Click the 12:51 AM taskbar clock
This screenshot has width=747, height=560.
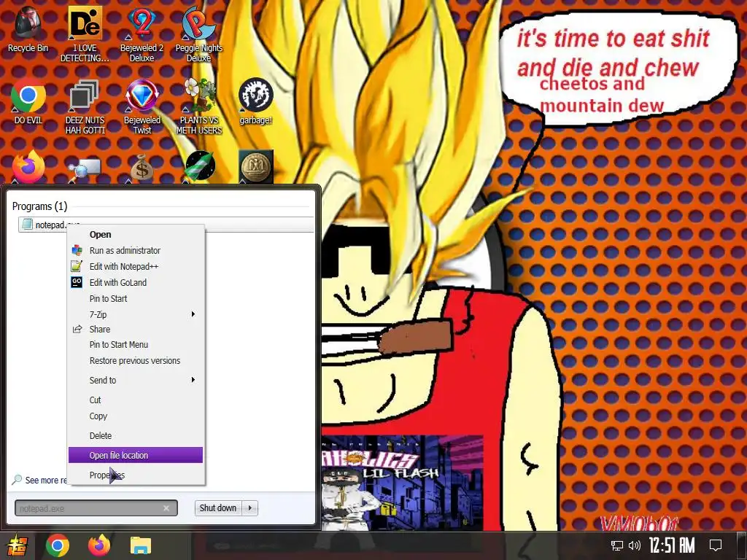tap(672, 545)
